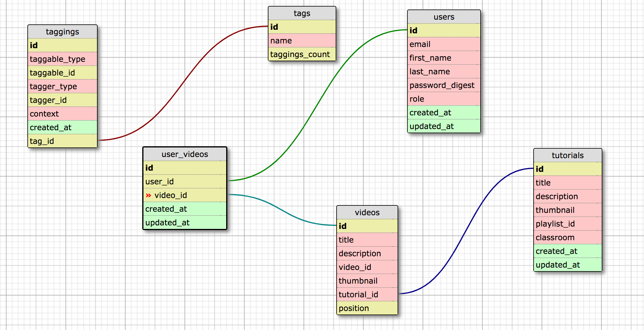Select the tutorials table title
The image size is (644, 330).
click(568, 155)
